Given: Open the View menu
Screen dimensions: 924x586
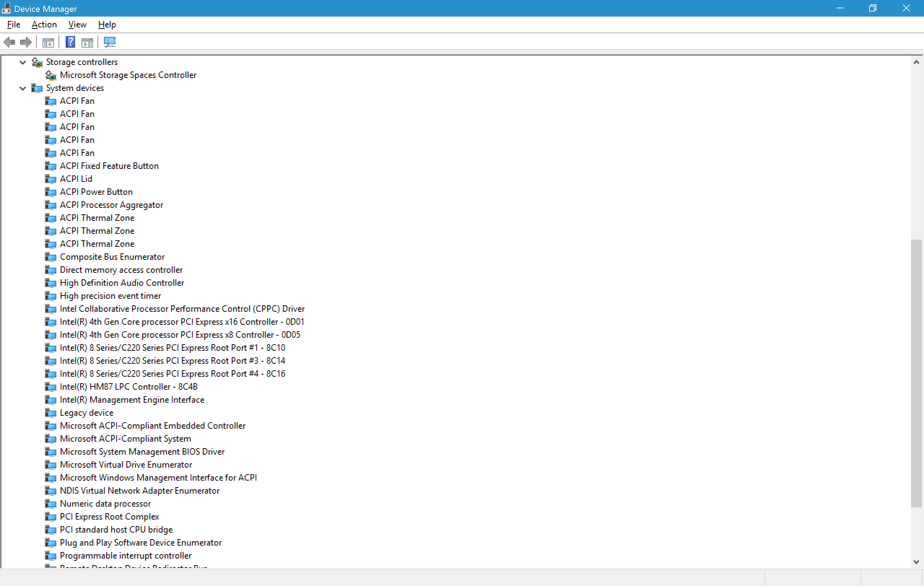Looking at the screenshot, I should tap(77, 25).
